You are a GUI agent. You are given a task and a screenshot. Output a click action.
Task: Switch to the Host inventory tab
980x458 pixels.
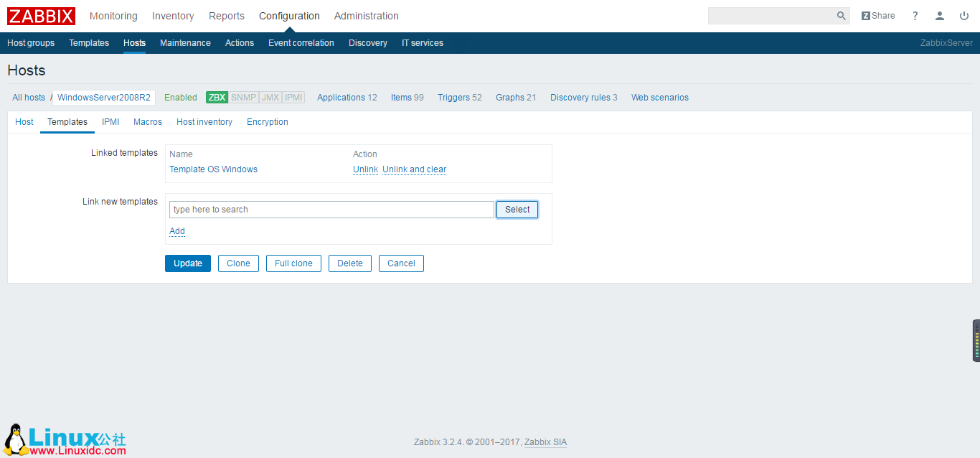tap(204, 121)
